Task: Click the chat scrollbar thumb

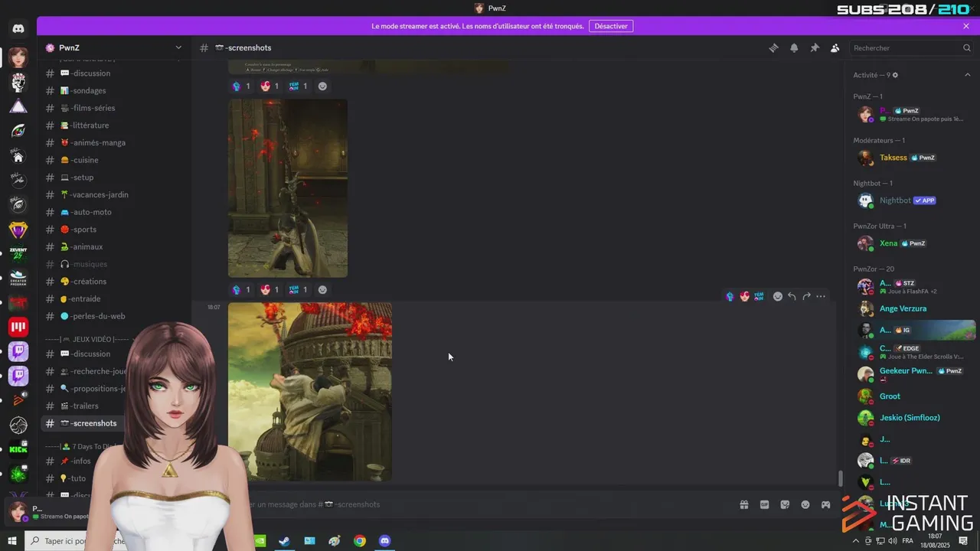Action: (840, 478)
